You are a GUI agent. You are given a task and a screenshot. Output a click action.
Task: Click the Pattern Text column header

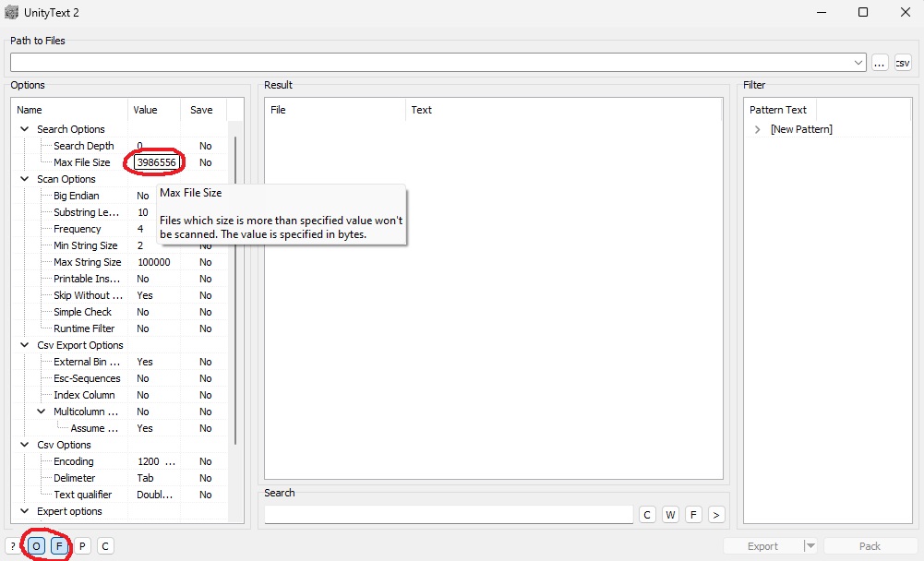click(780, 110)
